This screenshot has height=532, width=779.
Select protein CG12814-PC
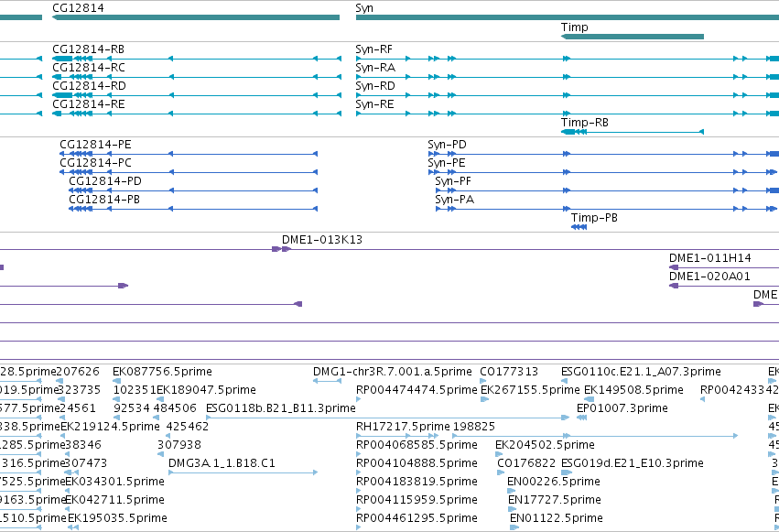(95, 163)
